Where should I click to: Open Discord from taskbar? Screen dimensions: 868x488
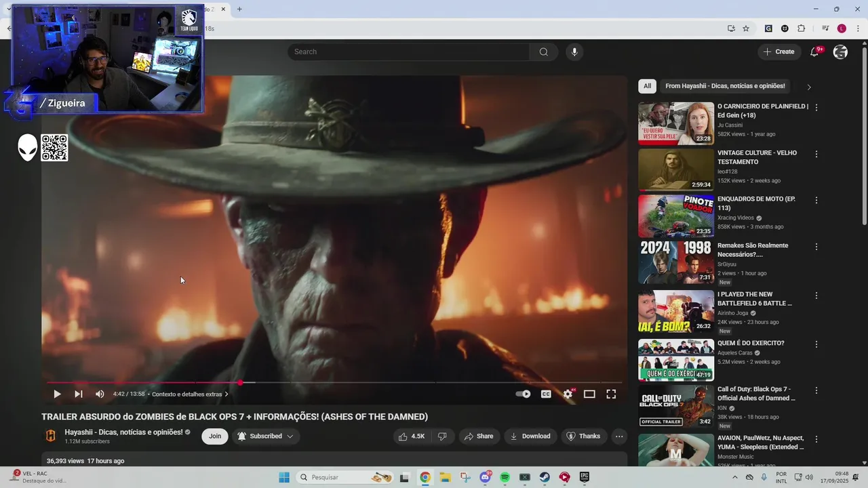tap(485, 477)
